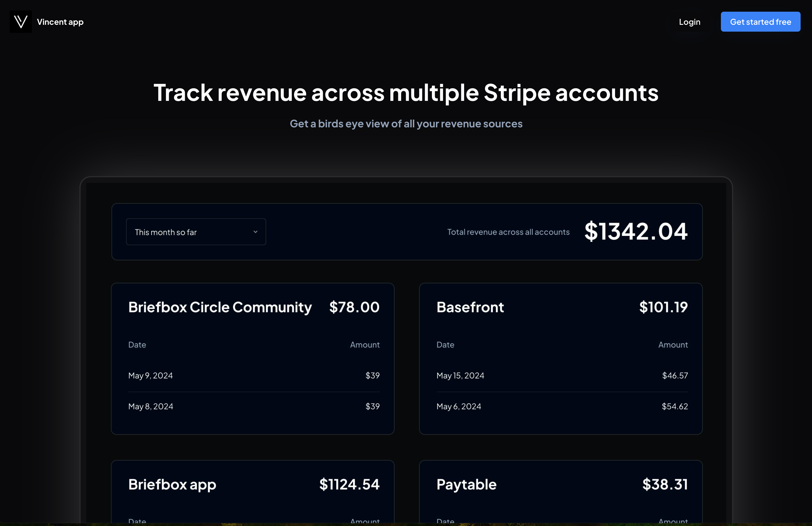Viewport: 812px width, 526px height.
Task: Select the Briefbox Circle Community card title
Action: pos(220,307)
